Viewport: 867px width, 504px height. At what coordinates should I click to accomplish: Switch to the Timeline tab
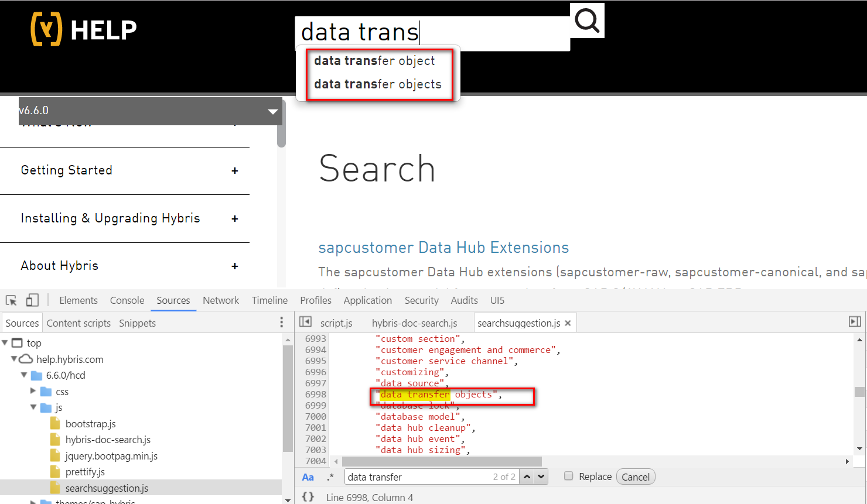tap(269, 300)
